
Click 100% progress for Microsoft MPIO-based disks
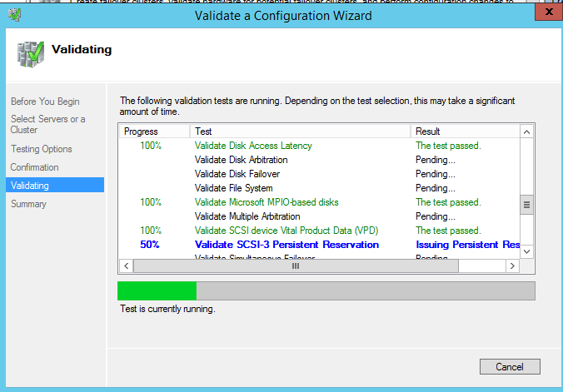151,202
